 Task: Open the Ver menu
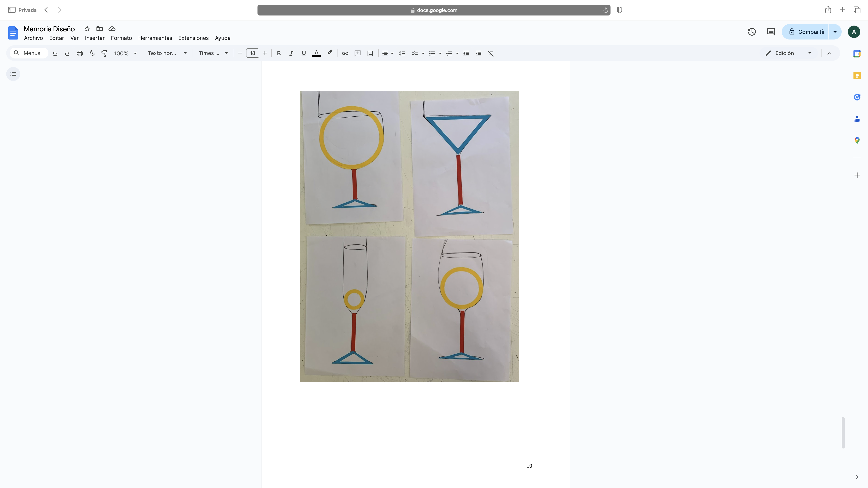click(x=74, y=38)
